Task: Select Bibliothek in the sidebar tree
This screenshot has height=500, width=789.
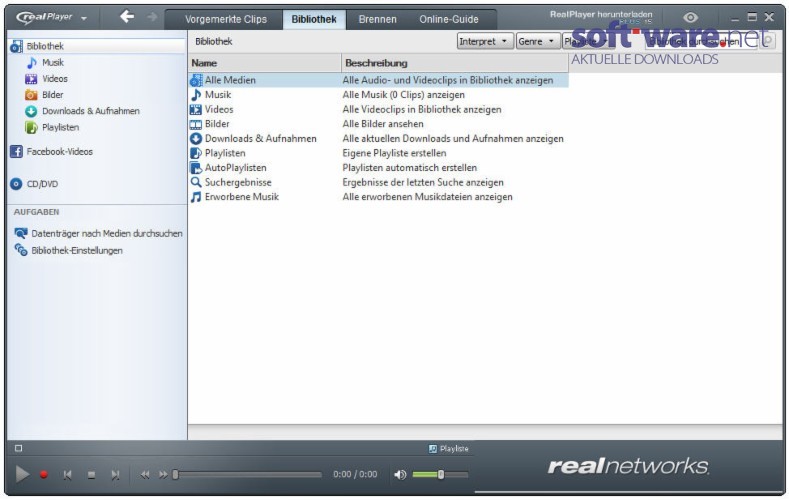Action: click(98, 46)
